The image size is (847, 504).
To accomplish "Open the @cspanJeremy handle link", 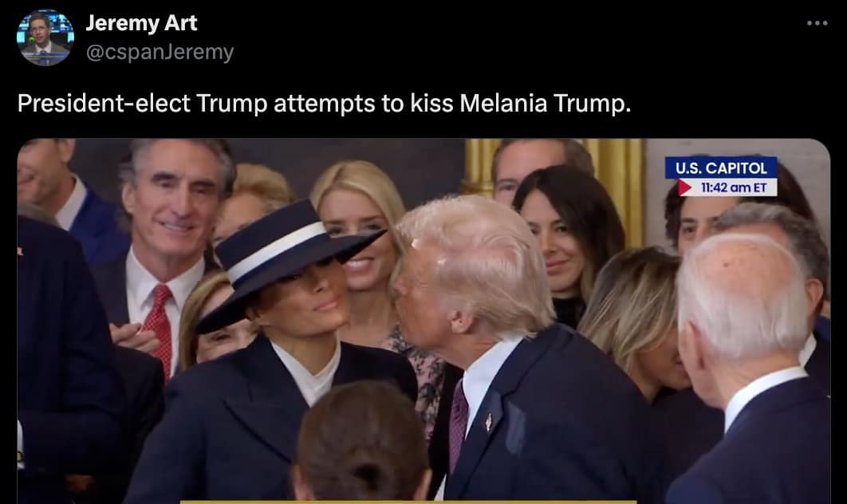I will point(160,52).
